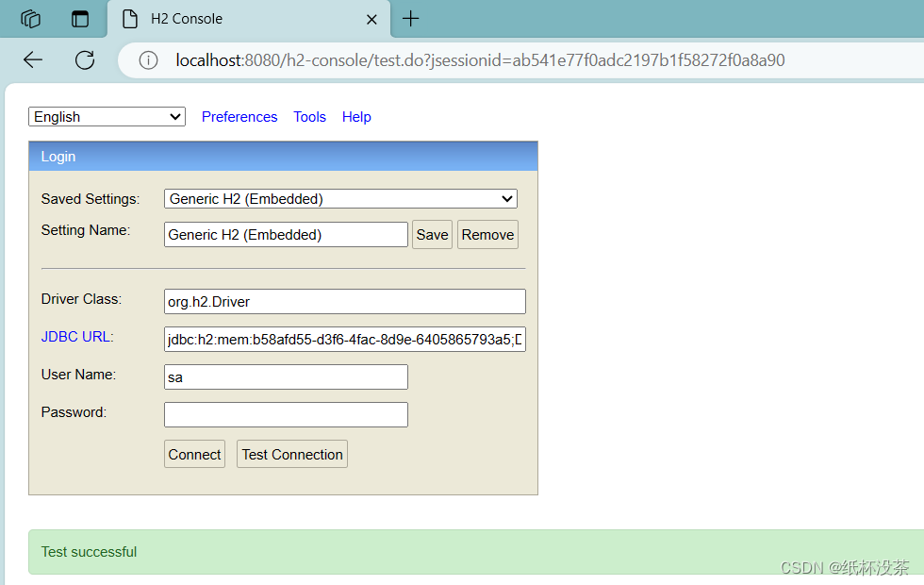Click the page icon on the H2 Console tab
Image resolution: width=924 pixels, height=585 pixels.
click(x=132, y=19)
